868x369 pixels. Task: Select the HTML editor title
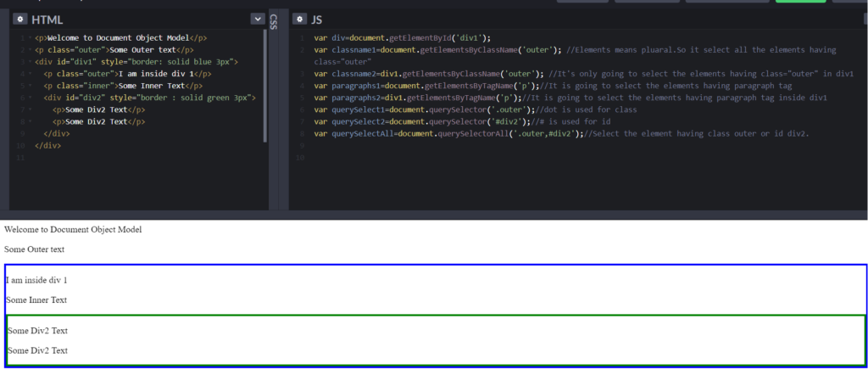(x=47, y=20)
